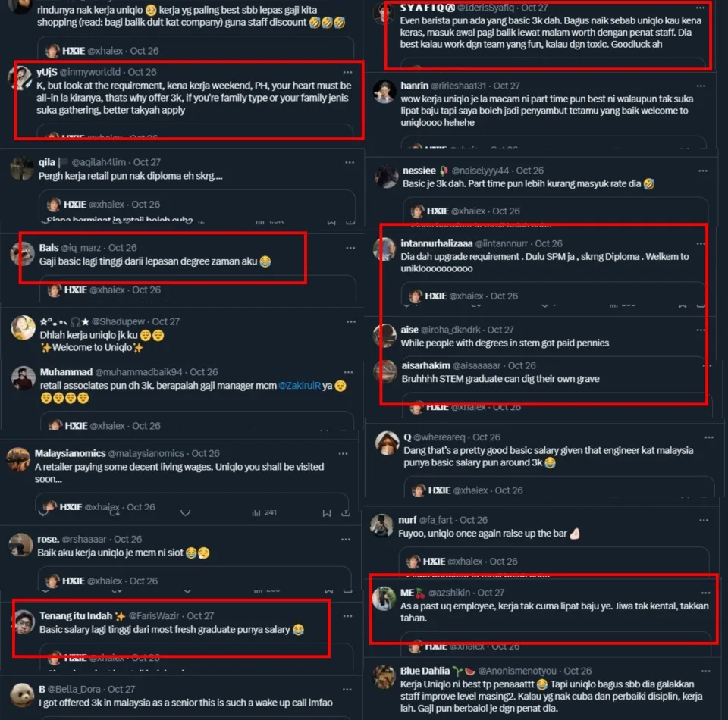Screen dimensions: 728x720
Task: Open more options on B @Bella_Dora tweet
Action: coord(347,690)
